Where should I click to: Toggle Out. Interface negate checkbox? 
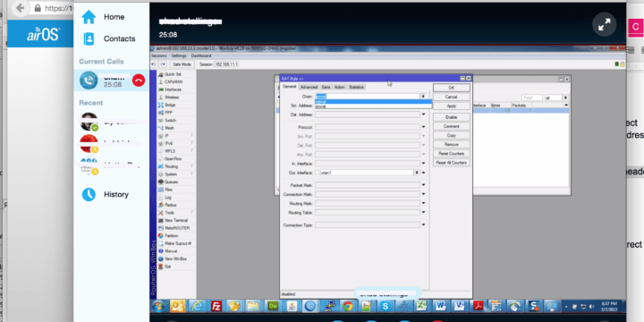click(317, 173)
